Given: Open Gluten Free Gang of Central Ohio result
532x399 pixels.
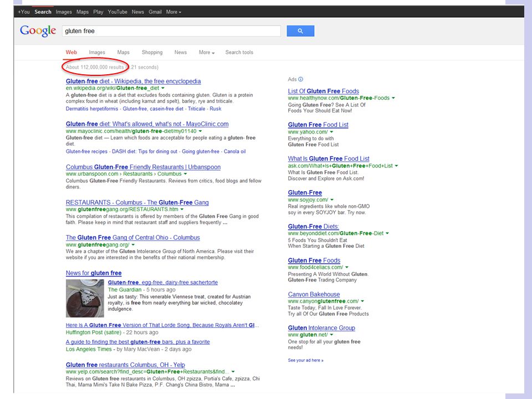Looking at the screenshot, I should [132, 238].
